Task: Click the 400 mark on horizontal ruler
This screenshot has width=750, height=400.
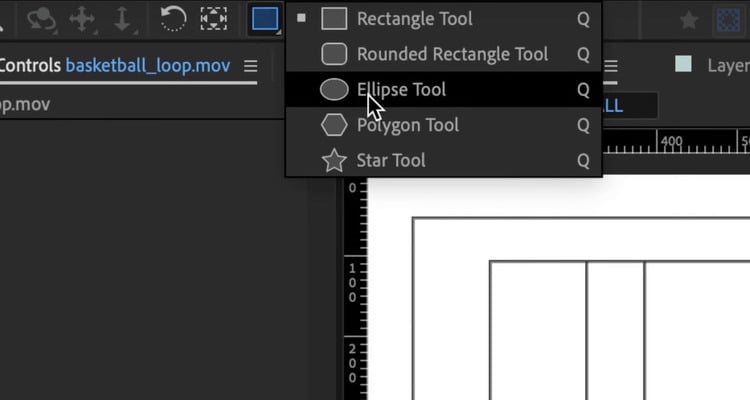Action: click(x=672, y=141)
